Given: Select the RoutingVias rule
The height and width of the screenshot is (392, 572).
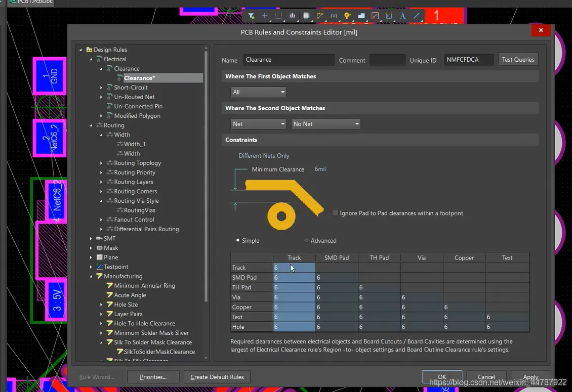Looking at the screenshot, I should (139, 210).
